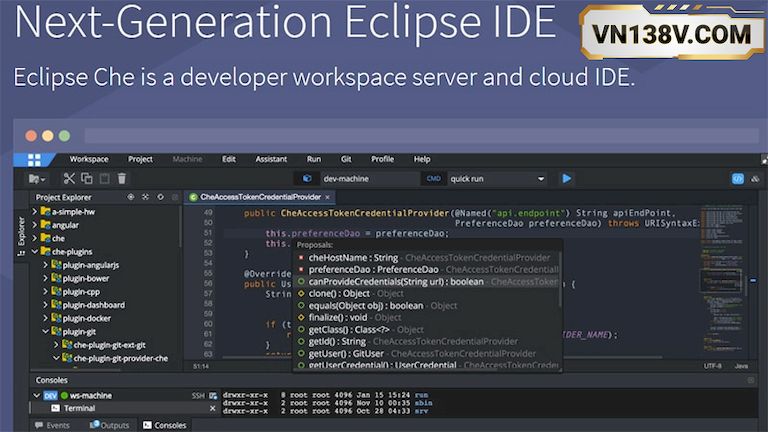
Task: Expand the plugin-bower folder
Action: (x=46, y=278)
